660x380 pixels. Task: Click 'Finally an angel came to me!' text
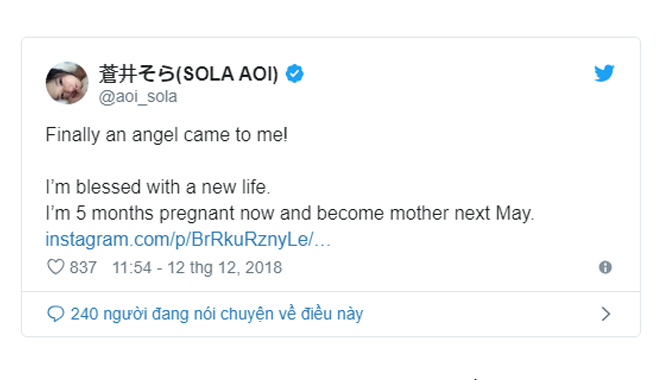click(167, 135)
